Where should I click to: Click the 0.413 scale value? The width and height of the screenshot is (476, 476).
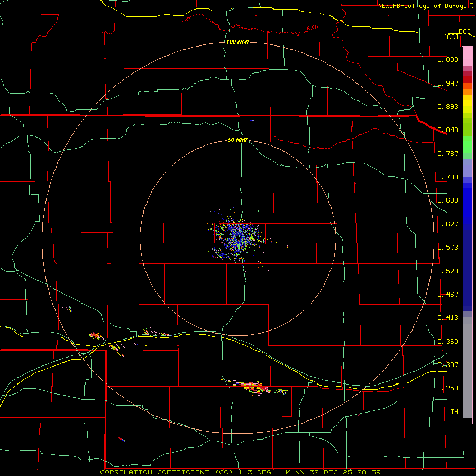coord(448,318)
